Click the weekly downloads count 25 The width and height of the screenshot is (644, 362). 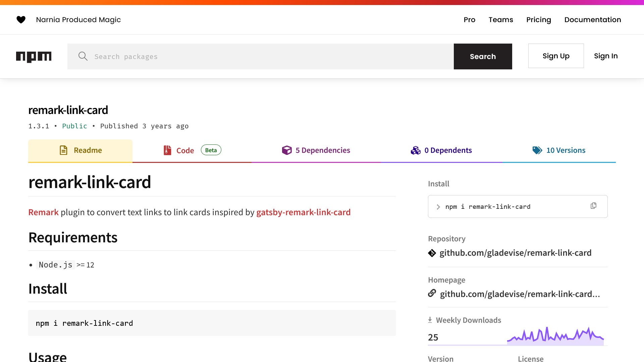[433, 338]
